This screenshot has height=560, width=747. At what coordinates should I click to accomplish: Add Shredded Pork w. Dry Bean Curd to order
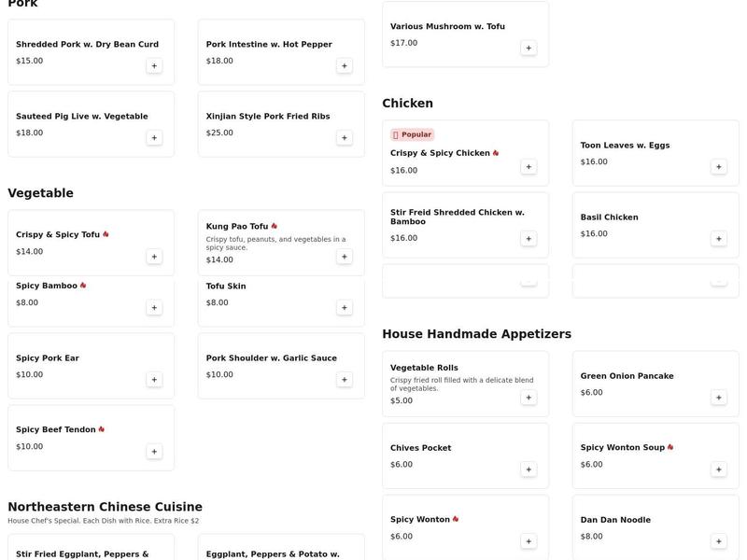154,65
